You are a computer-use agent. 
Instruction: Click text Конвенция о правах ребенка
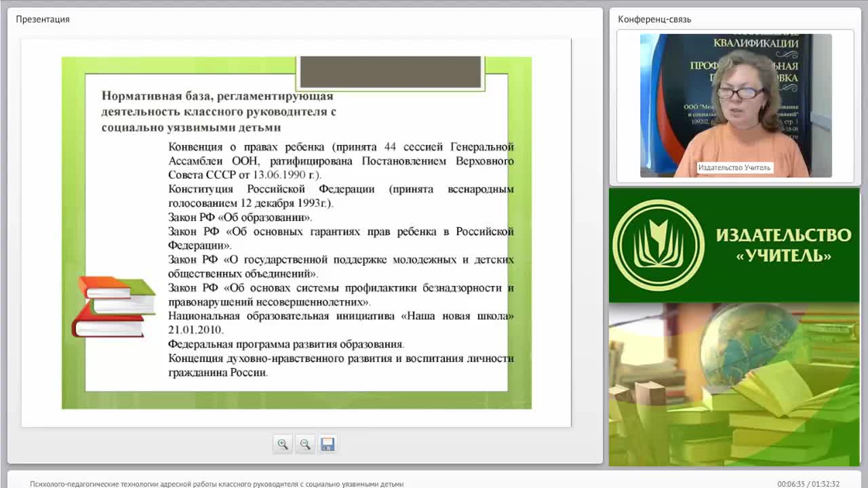(x=245, y=147)
